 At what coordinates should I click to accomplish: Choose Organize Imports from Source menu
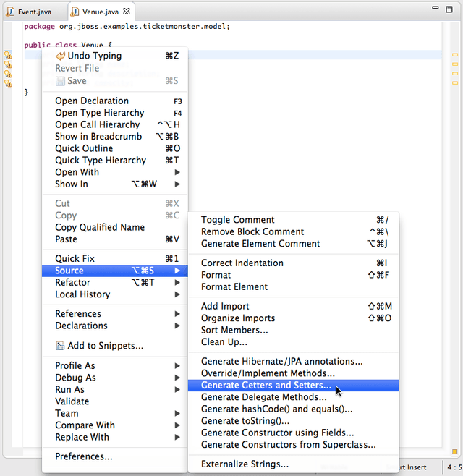pos(238,318)
